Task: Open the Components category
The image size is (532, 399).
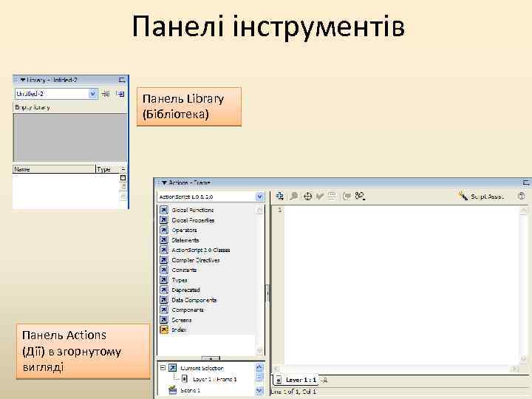Action: (x=188, y=310)
